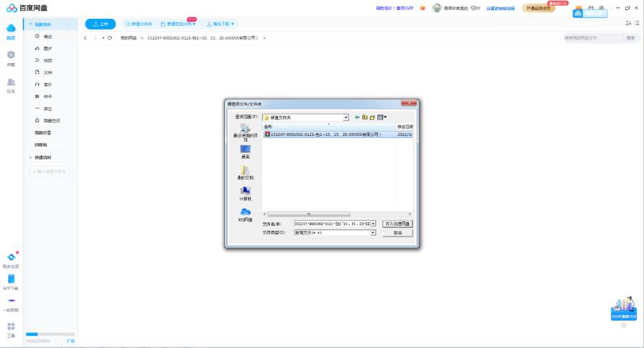
Task: Open 图片 category in the sidebar
Action: pyautogui.click(x=47, y=48)
